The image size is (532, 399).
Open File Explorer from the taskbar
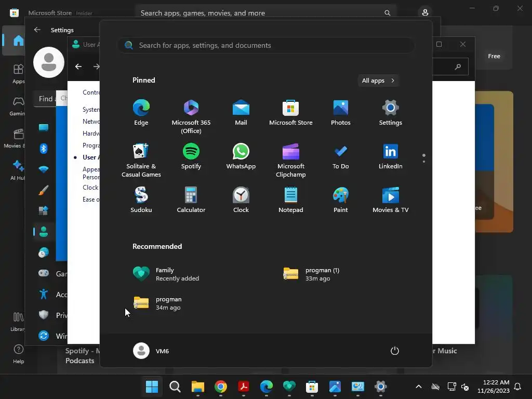[198, 387]
